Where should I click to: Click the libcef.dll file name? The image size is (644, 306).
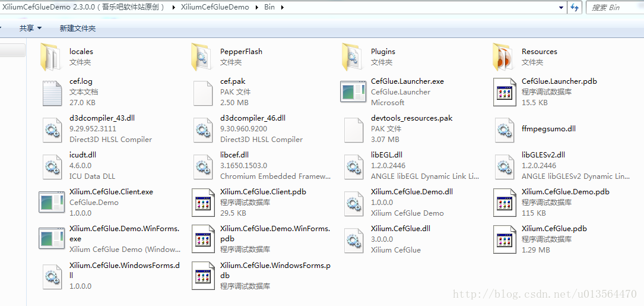pyautogui.click(x=234, y=154)
